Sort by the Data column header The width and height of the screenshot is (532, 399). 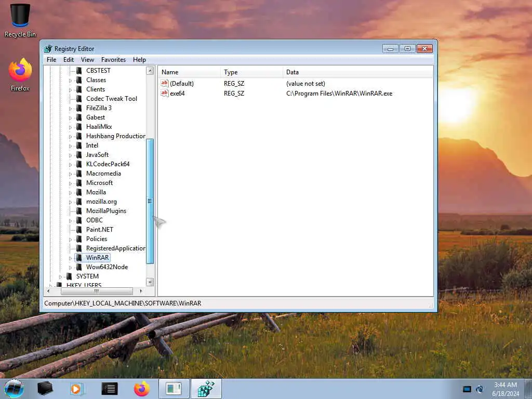pyautogui.click(x=358, y=72)
